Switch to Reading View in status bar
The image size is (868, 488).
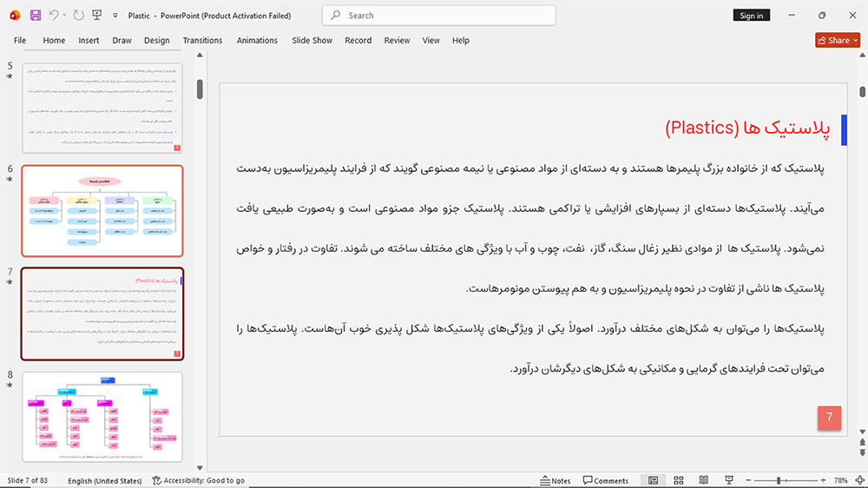(704, 480)
